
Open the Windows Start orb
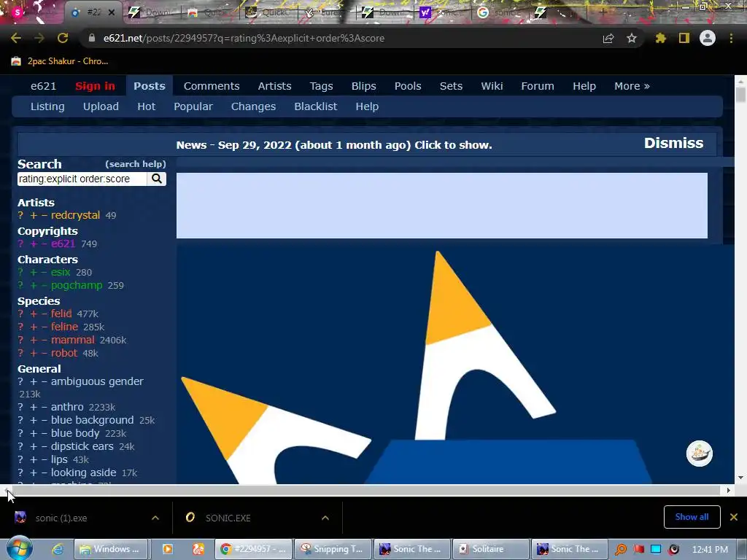point(20,548)
